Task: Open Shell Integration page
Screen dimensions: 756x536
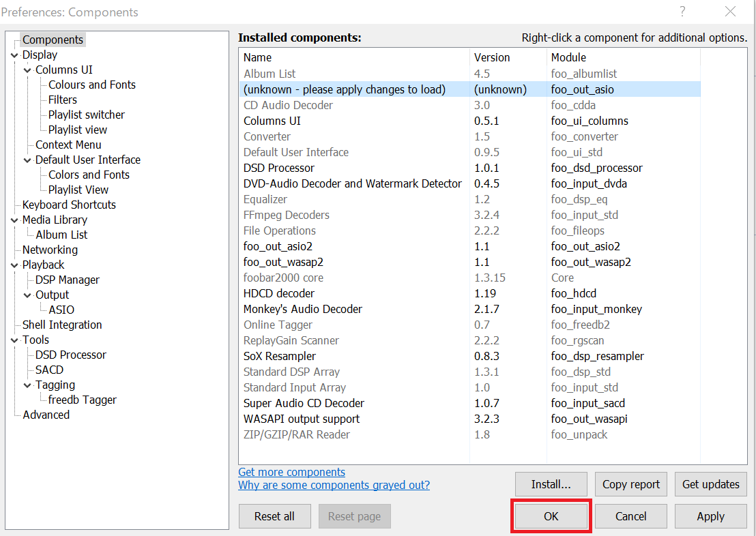Action: [62, 325]
